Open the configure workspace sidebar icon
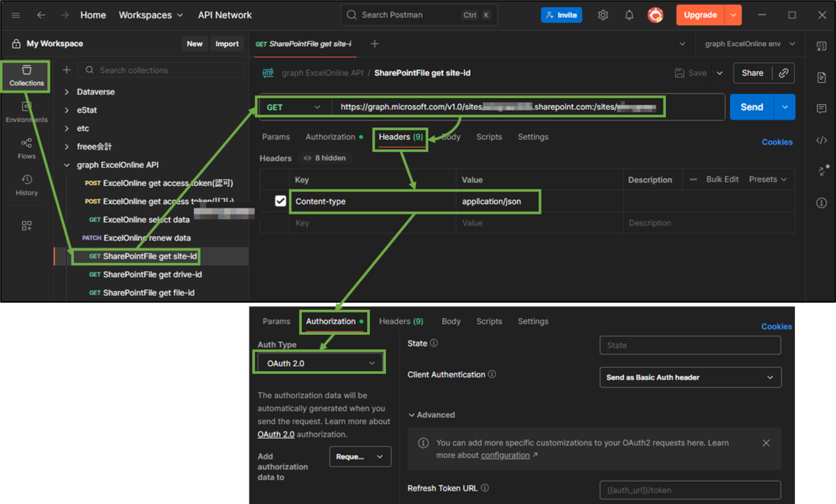 coord(26,226)
